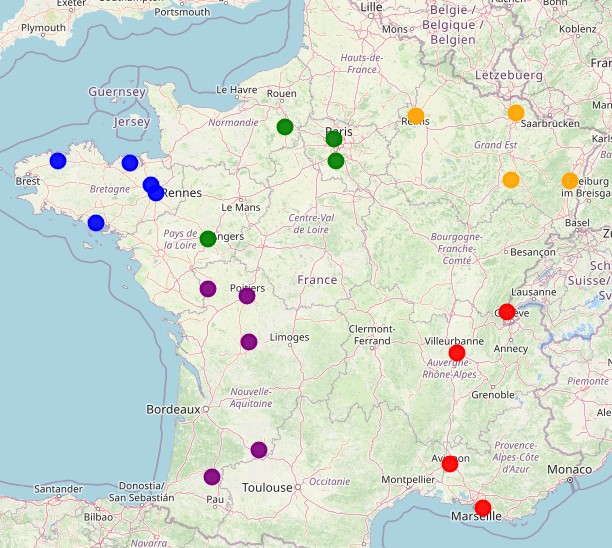Select the blue marker south of Jersey
Viewport: 612px width, 548px height.
click(130, 163)
